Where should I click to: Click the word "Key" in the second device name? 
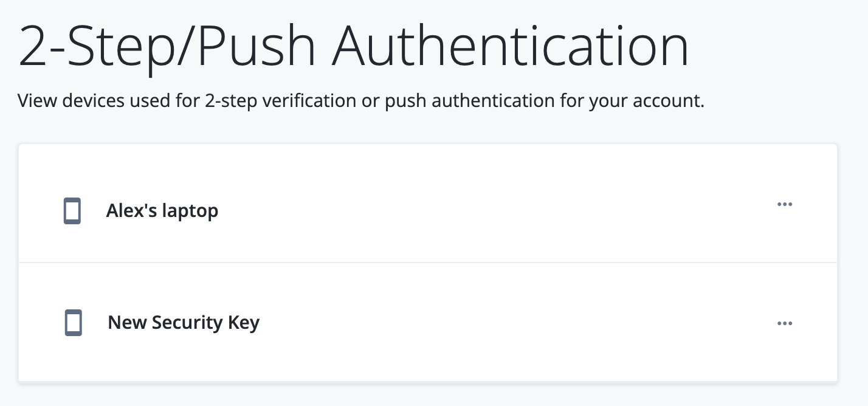(x=244, y=323)
